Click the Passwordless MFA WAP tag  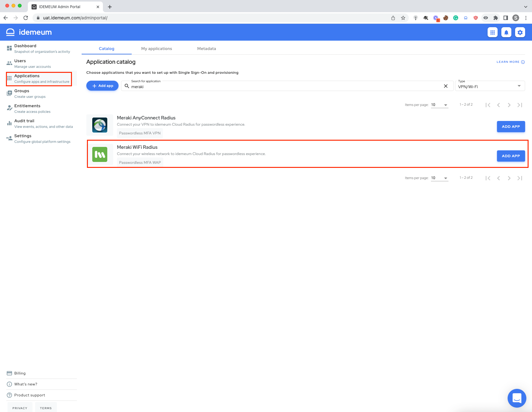point(140,163)
